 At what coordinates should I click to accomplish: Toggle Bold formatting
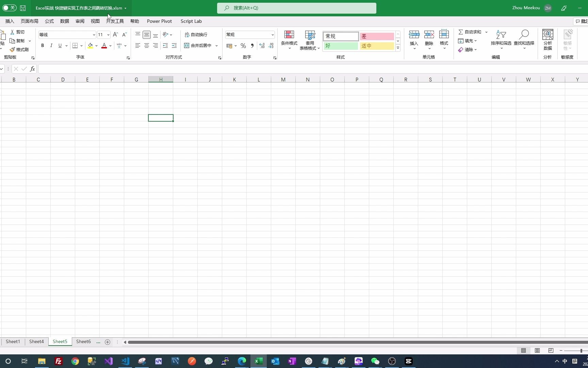pyautogui.click(x=43, y=46)
